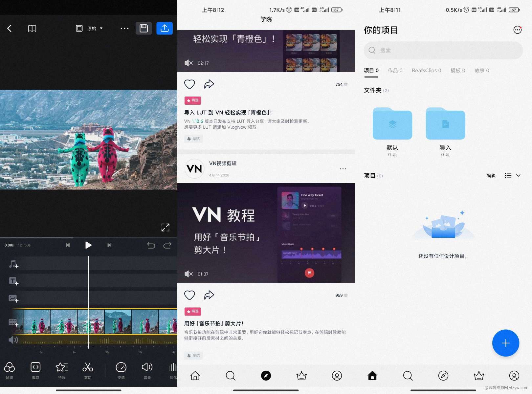
Task: Select the discover compass in 学院 screen nav bar
Action: 266,376
